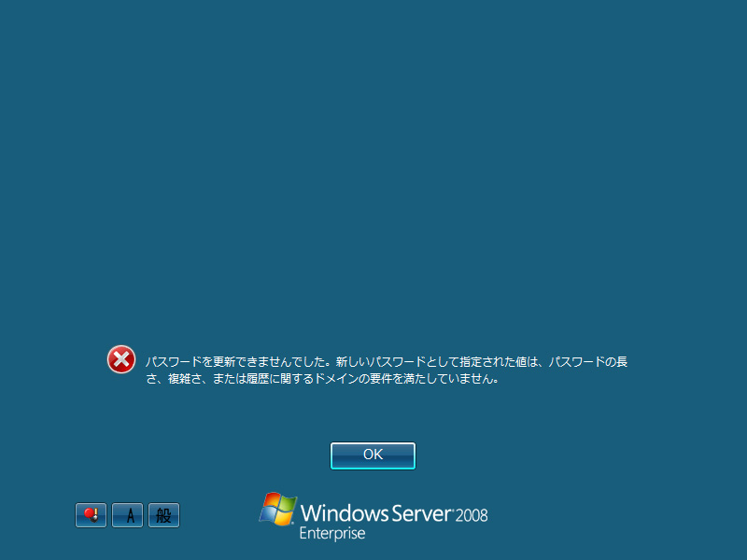
Task: Click the white cross inside red circle
Action: 121,359
